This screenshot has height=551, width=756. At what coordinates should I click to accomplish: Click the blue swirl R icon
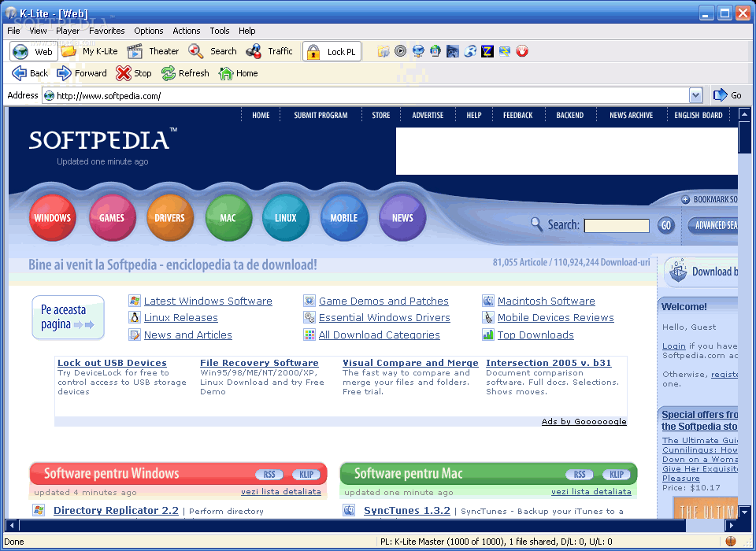(470, 51)
